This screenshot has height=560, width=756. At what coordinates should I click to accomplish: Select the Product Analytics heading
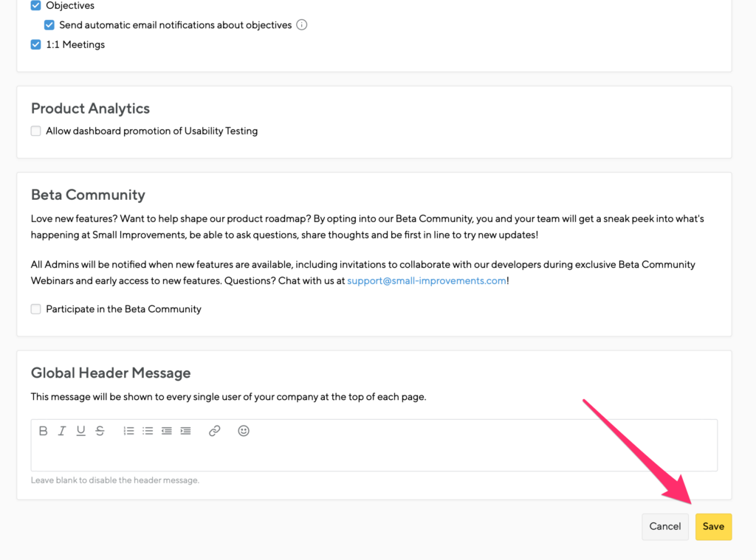90,108
